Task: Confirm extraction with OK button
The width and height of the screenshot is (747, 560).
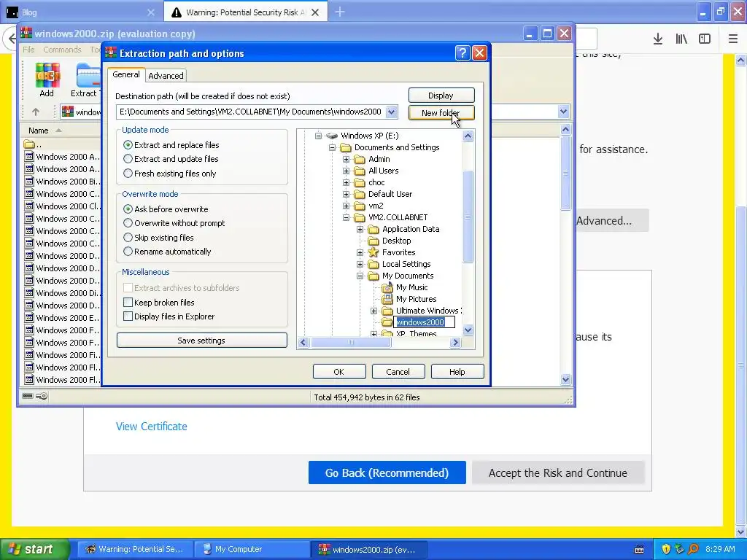Action: tap(339, 372)
